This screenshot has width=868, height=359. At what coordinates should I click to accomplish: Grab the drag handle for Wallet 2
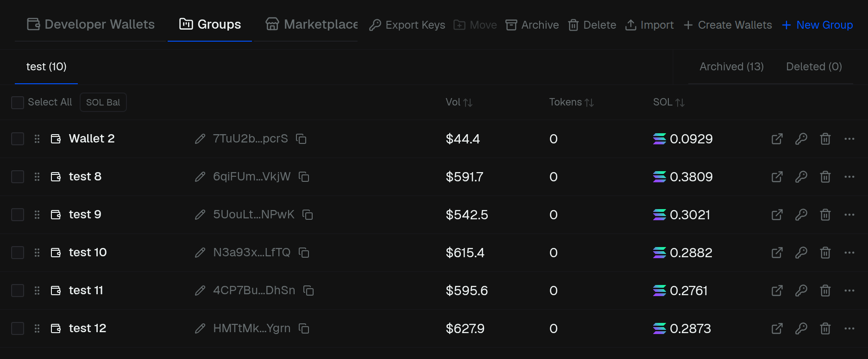37,139
